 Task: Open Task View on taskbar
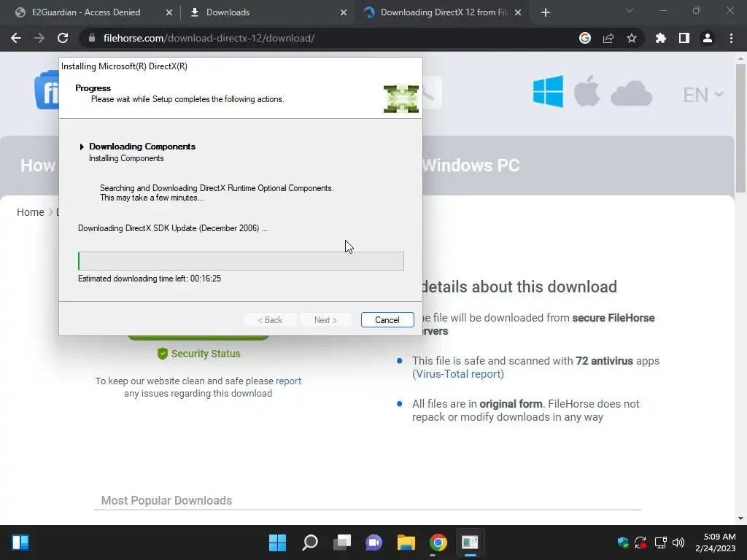tap(341, 542)
